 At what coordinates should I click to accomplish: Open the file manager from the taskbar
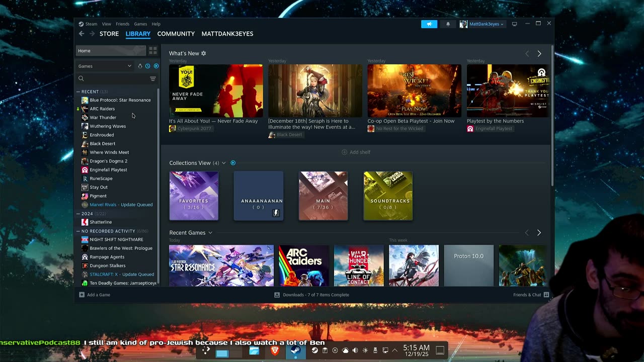point(254,350)
